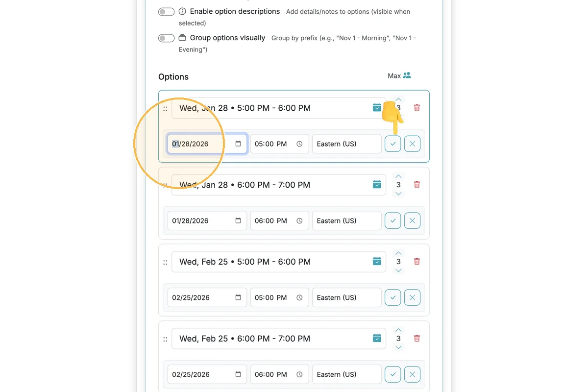The image size is (588, 392).
Task: Delete the Jan 28 6:00 PM option
Action: (417, 185)
